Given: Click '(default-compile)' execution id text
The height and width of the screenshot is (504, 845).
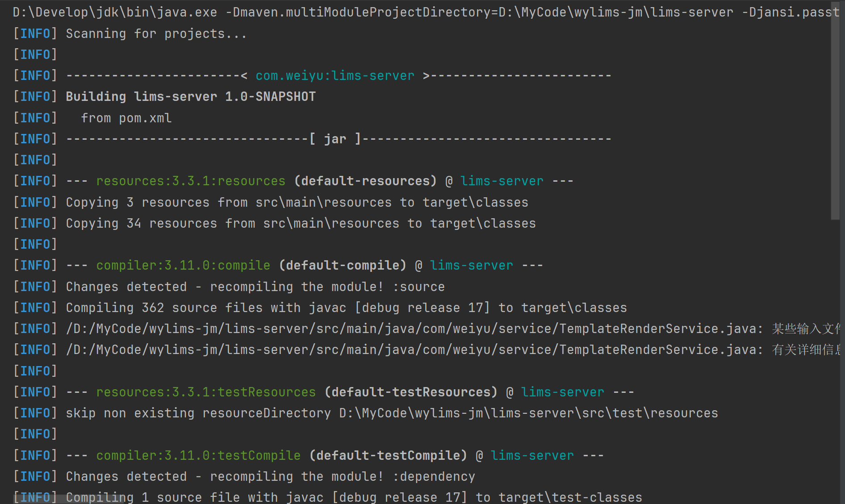Looking at the screenshot, I should coord(343,266).
